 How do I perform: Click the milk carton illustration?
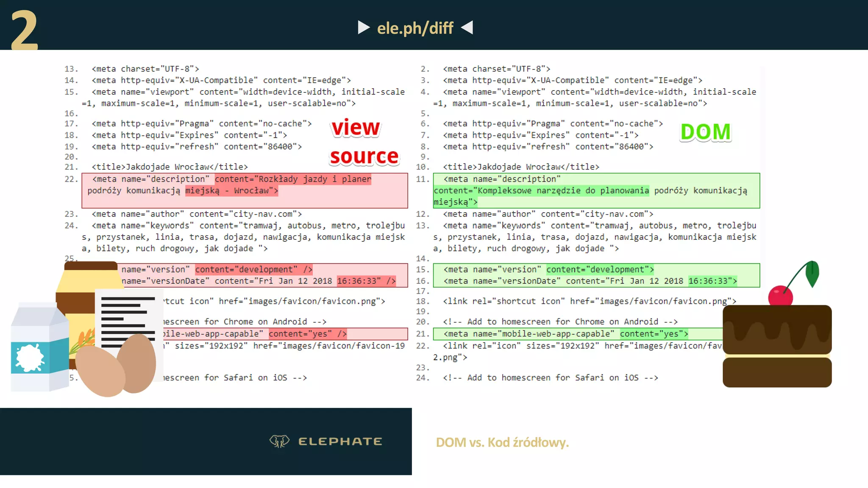pyautogui.click(x=39, y=347)
